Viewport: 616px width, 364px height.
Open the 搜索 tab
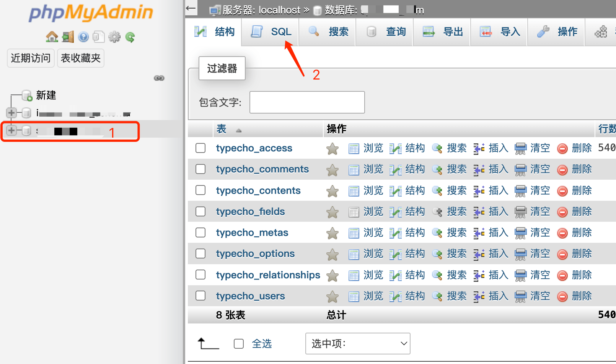tap(328, 32)
